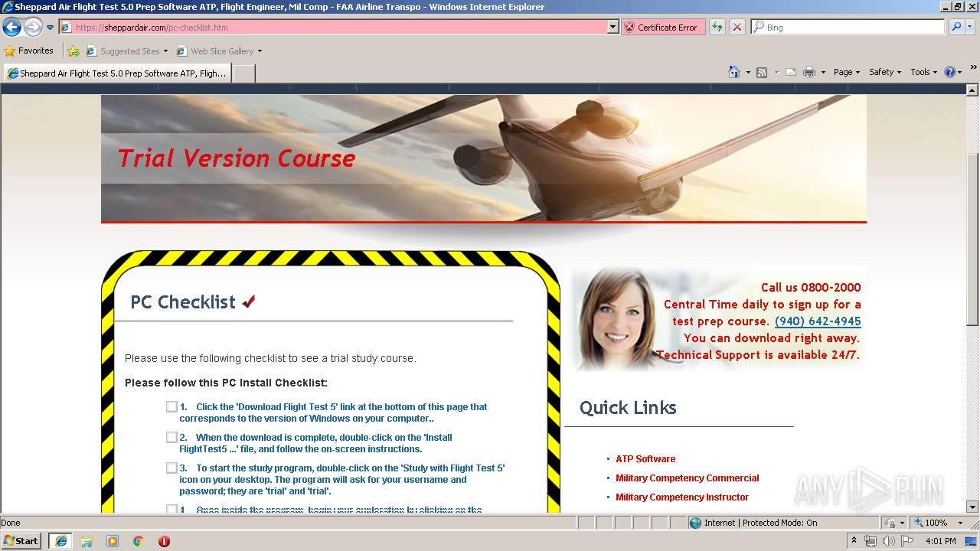Screen dimensions: 980x551
Task: Expand the Print options dropdown arrow
Action: pos(823,72)
